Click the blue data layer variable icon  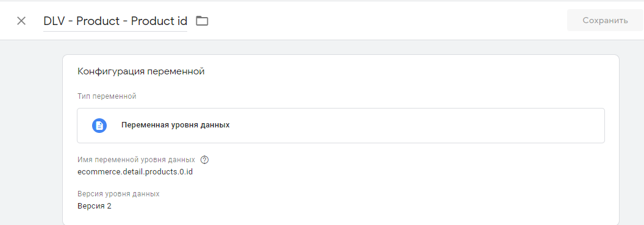(x=99, y=125)
